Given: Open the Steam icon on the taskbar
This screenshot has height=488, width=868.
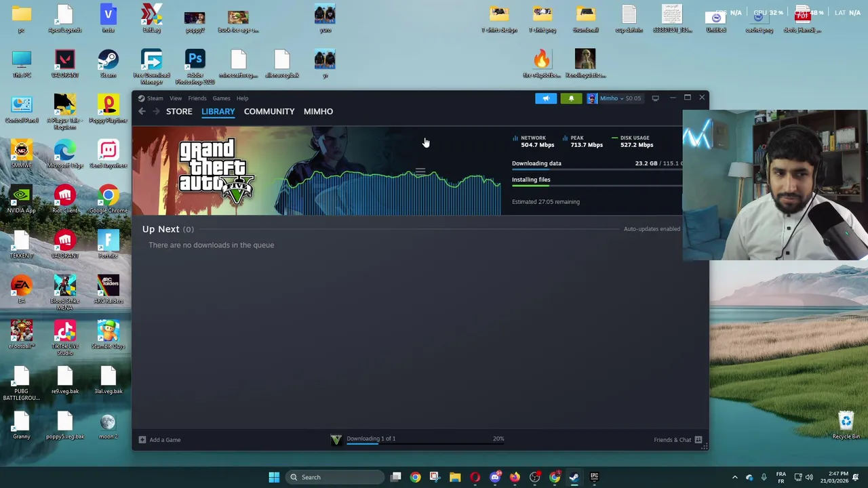Looking at the screenshot, I should point(574,477).
